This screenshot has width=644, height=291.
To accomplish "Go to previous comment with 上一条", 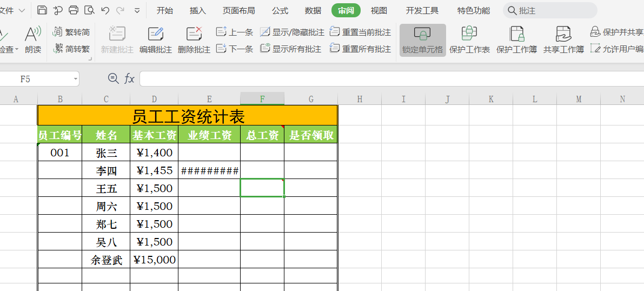I will tap(235, 32).
